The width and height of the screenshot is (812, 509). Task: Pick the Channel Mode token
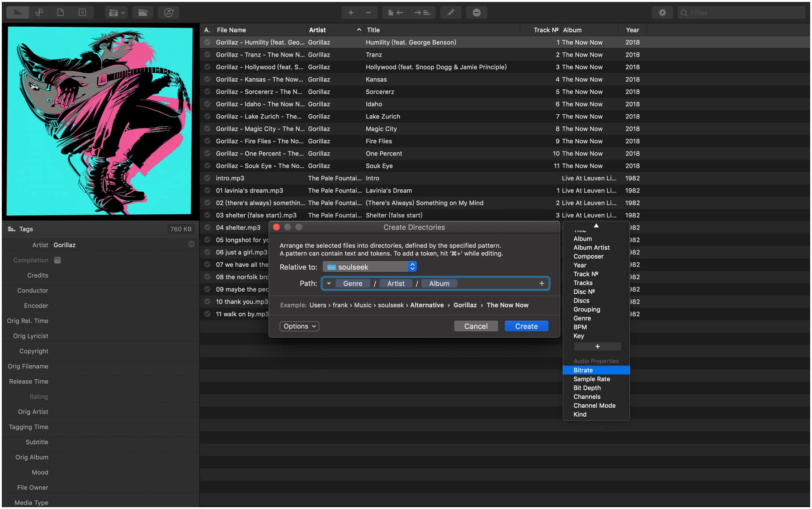tap(595, 405)
